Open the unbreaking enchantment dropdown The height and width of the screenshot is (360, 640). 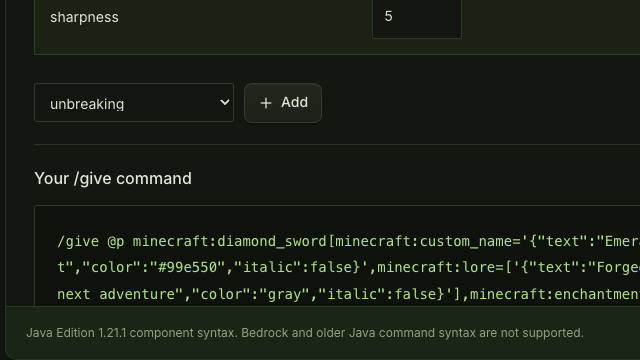pos(134,102)
